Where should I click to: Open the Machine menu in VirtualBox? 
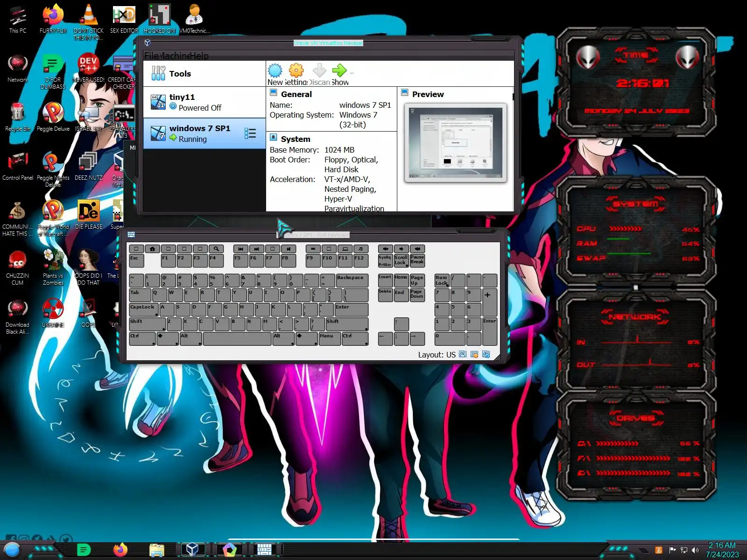click(174, 56)
